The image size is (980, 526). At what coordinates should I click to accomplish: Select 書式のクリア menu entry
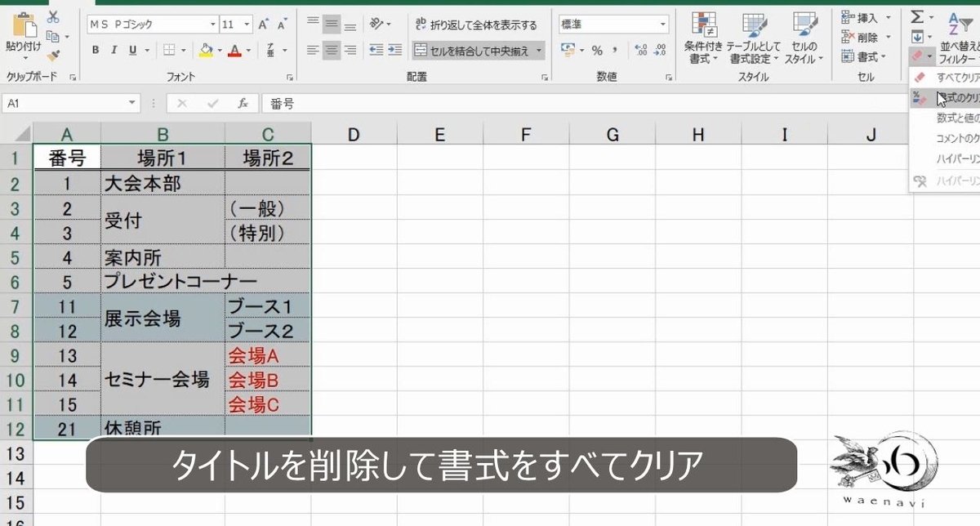954,97
